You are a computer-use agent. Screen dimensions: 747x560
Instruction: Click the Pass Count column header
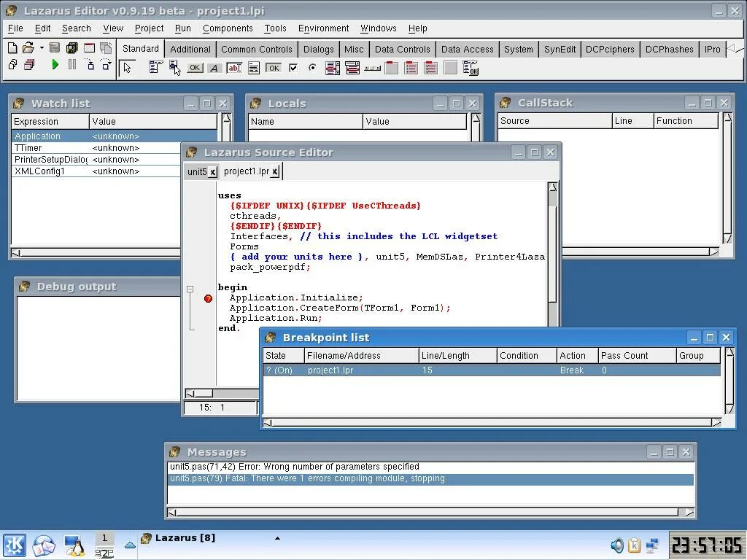coord(636,356)
